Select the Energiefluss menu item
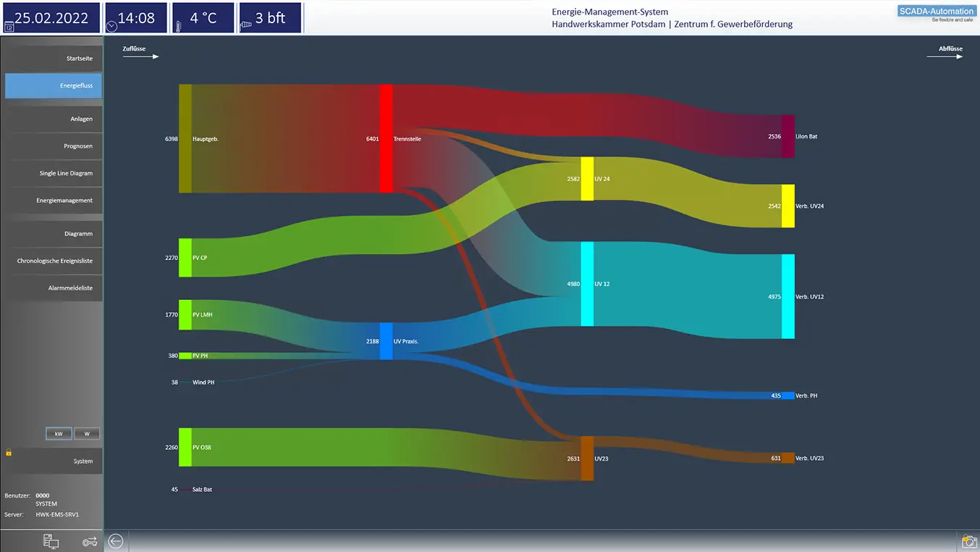 (53, 85)
